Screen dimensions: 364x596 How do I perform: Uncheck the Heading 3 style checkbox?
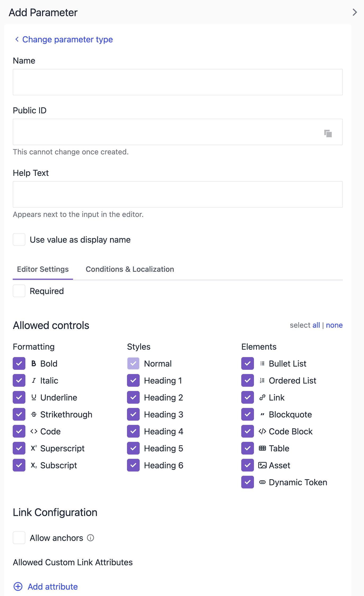coord(133,414)
